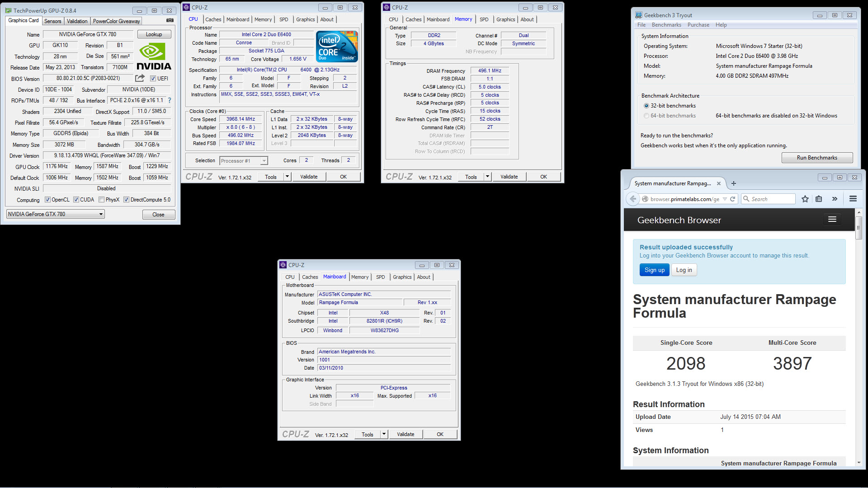Viewport: 868px width, 488px height.
Task: Open the Benchmarks menu in Geekbench
Action: click(x=666, y=25)
